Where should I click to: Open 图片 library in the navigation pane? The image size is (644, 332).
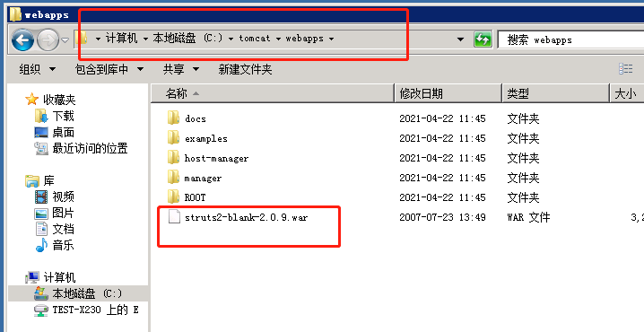coord(64,213)
